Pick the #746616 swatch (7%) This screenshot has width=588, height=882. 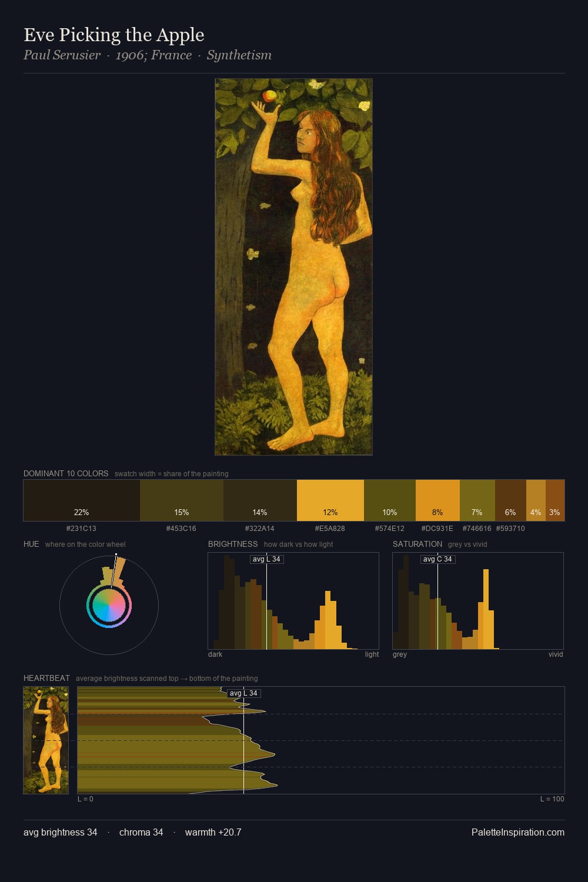click(x=477, y=500)
